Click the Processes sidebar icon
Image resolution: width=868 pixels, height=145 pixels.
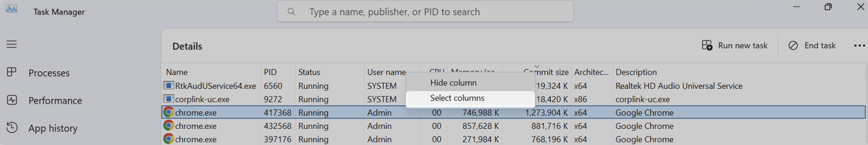tap(12, 72)
